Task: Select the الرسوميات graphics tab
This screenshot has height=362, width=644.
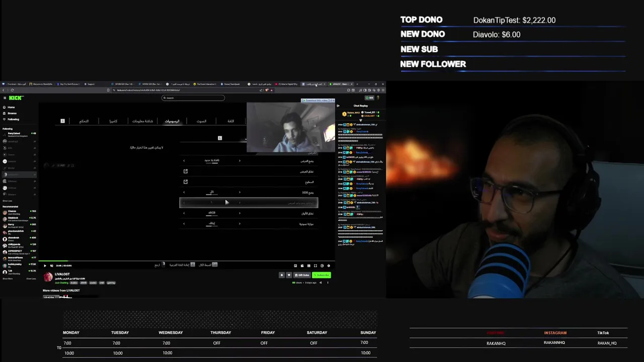Action: 172,121
